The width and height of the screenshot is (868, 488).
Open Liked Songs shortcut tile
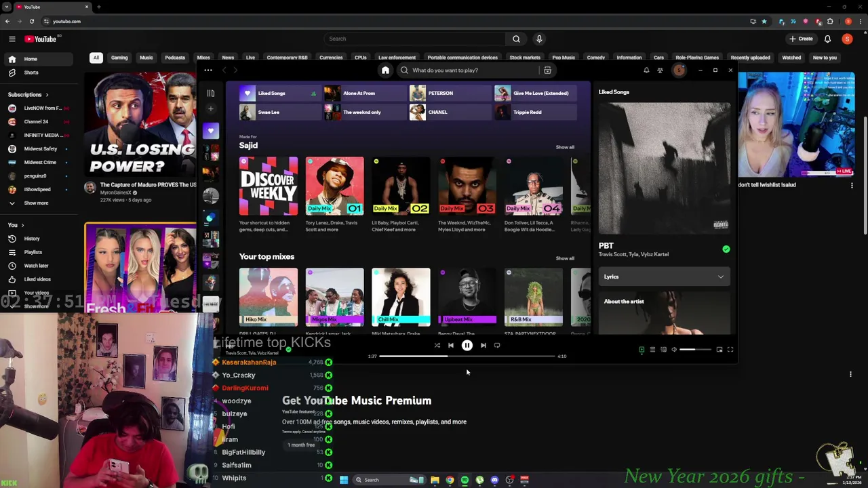pyautogui.click(x=279, y=93)
